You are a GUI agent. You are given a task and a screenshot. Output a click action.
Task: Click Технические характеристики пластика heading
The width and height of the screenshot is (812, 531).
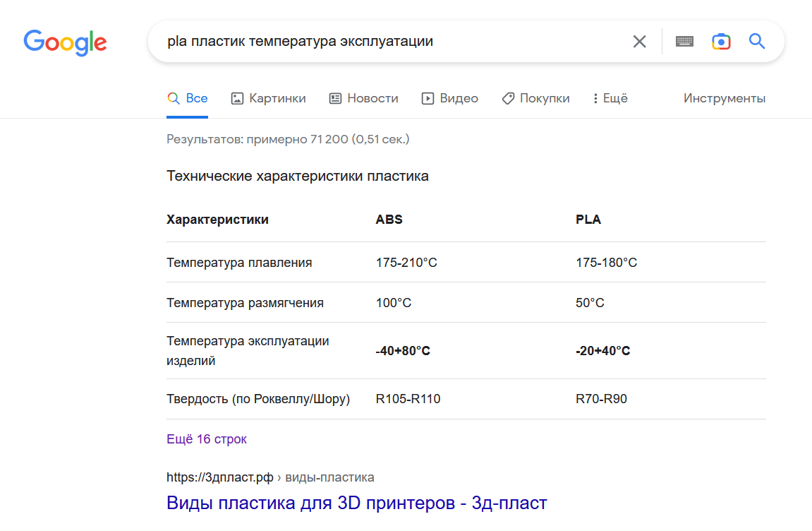tap(297, 177)
